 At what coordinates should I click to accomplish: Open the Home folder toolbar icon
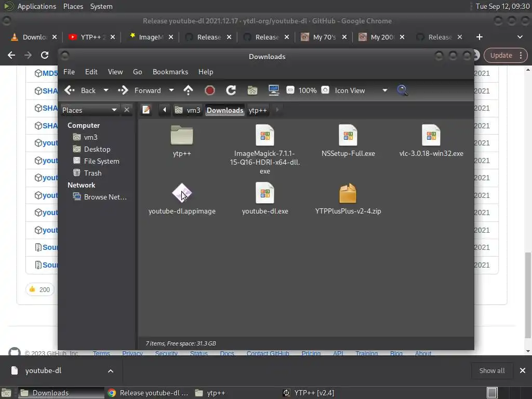point(252,90)
